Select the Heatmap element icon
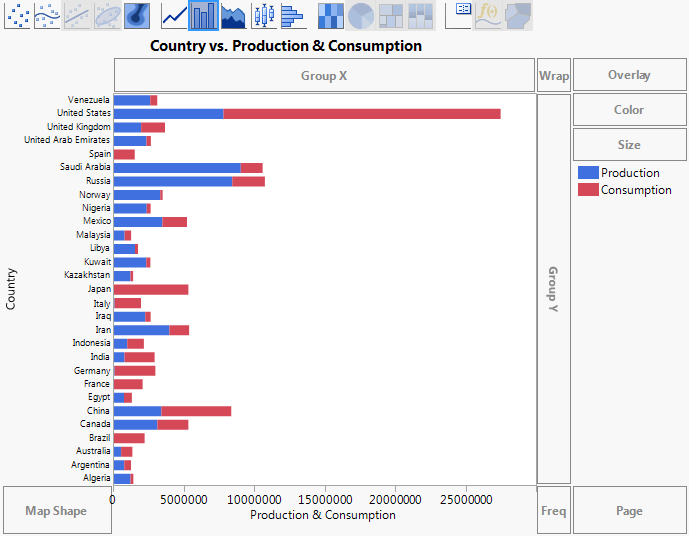The height and width of the screenshot is (536, 689). 331,15
